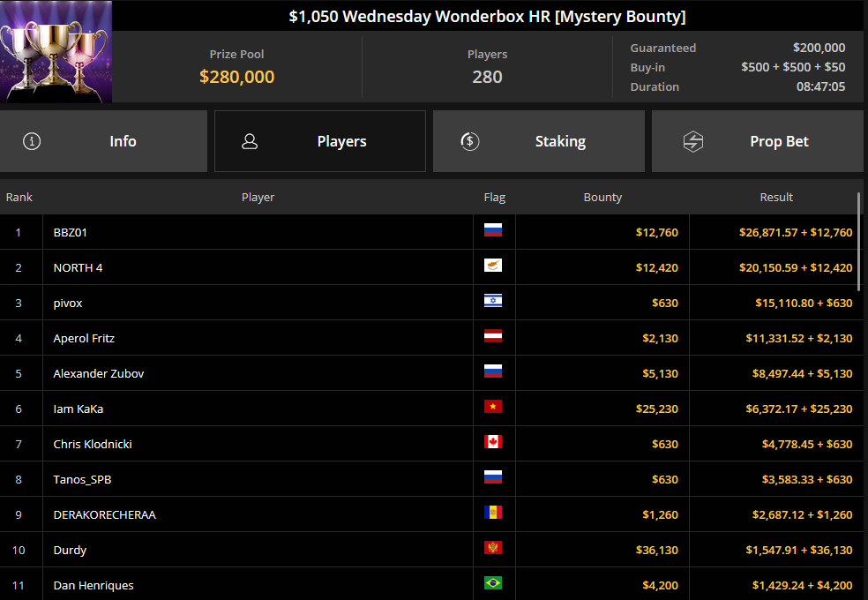Open the Info tab
Viewport: 868px width, 600px height.
point(103,141)
